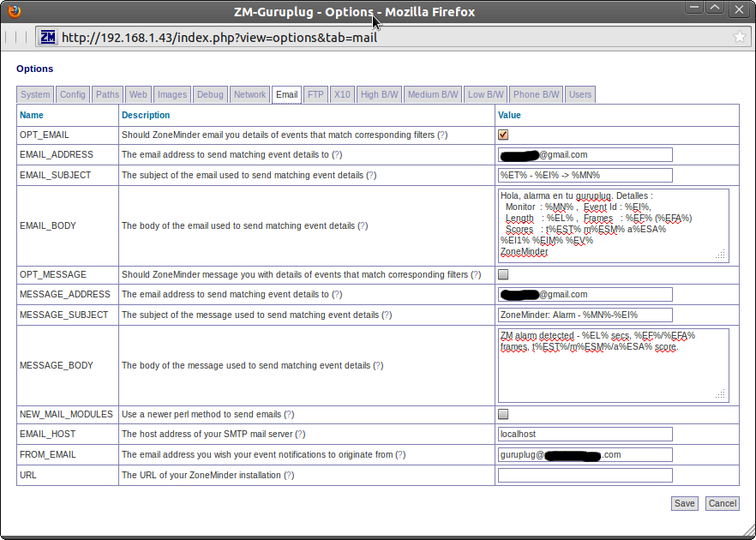Open help link for OPT_MESSAGE
This screenshot has height=540, width=756.
[476, 274]
